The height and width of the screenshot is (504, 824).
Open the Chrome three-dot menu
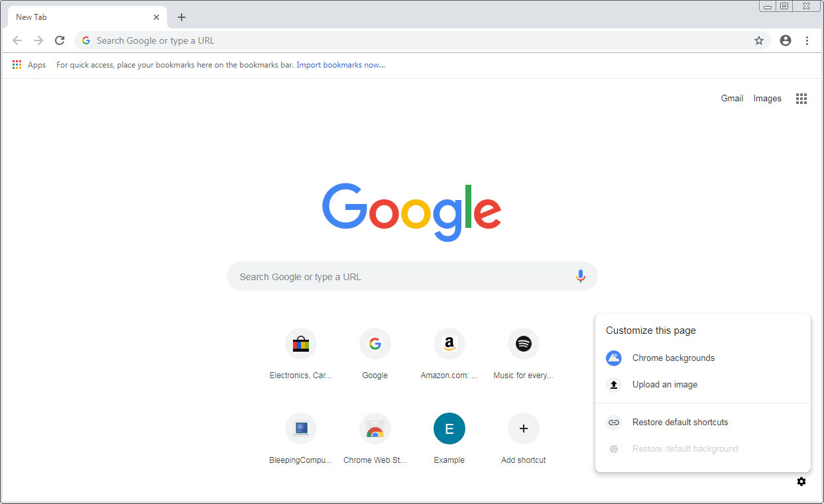pos(807,40)
